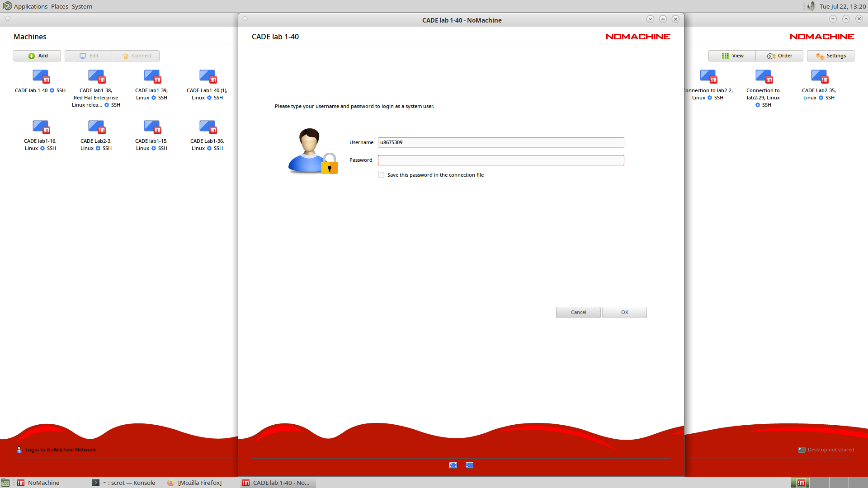
Task: Select the CADE Lab1-40 (1) machine icon
Action: [208, 77]
